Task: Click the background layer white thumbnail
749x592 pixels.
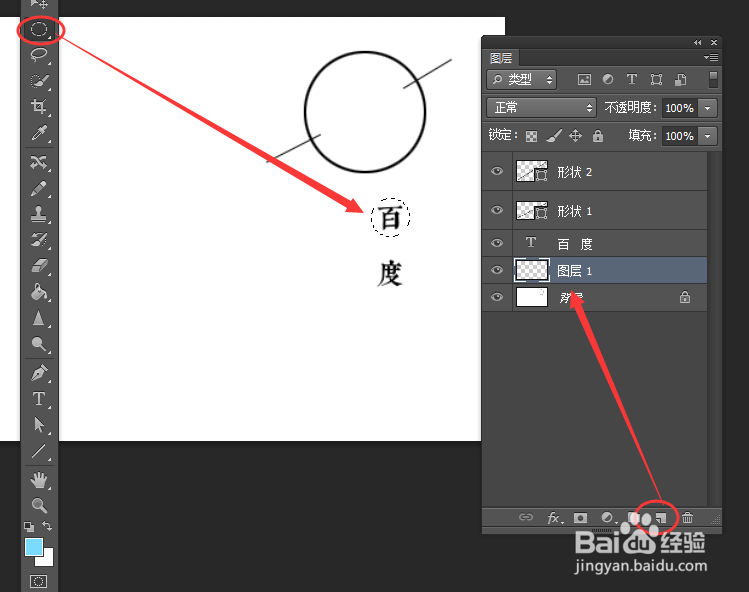Action: pos(532,297)
